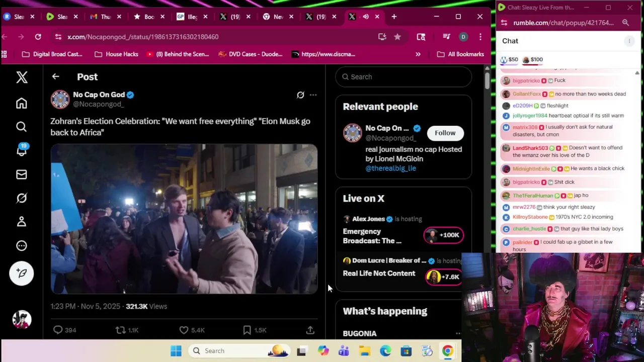Open Grok icon in sidebar

click(21, 198)
